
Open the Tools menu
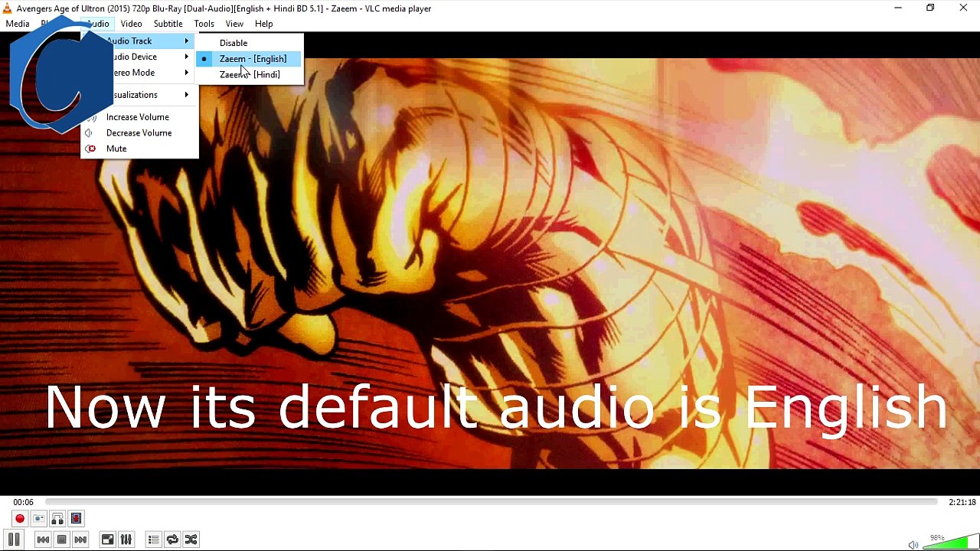click(204, 24)
